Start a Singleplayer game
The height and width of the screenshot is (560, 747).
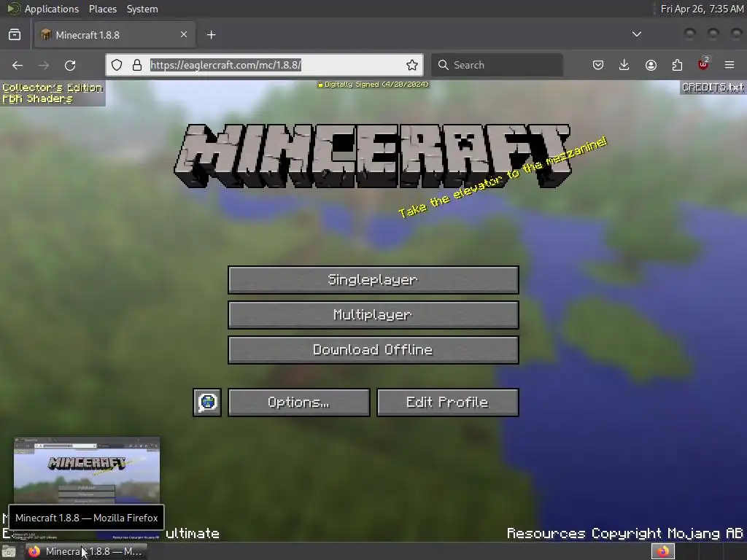pos(373,280)
